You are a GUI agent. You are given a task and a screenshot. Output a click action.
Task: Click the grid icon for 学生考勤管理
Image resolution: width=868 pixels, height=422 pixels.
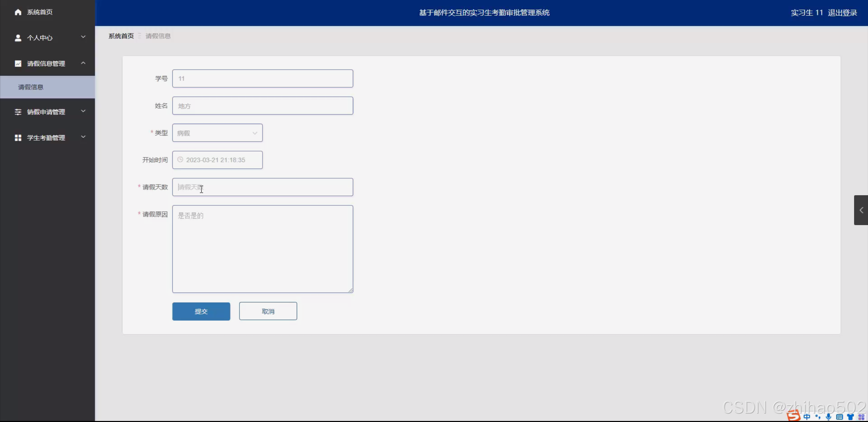(x=18, y=138)
